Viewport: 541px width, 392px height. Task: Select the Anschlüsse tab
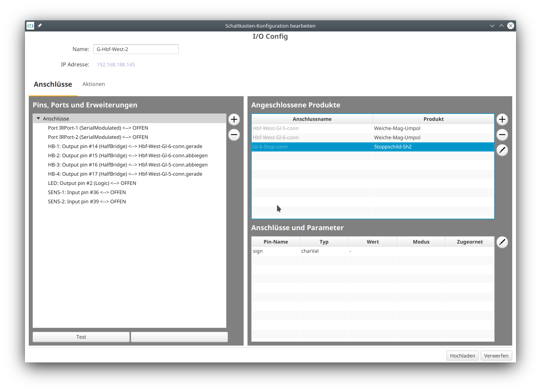53,84
